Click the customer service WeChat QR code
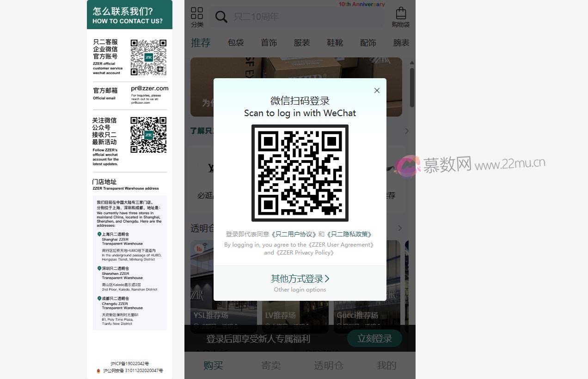Viewport: 588px width, 379px height. pos(148,57)
